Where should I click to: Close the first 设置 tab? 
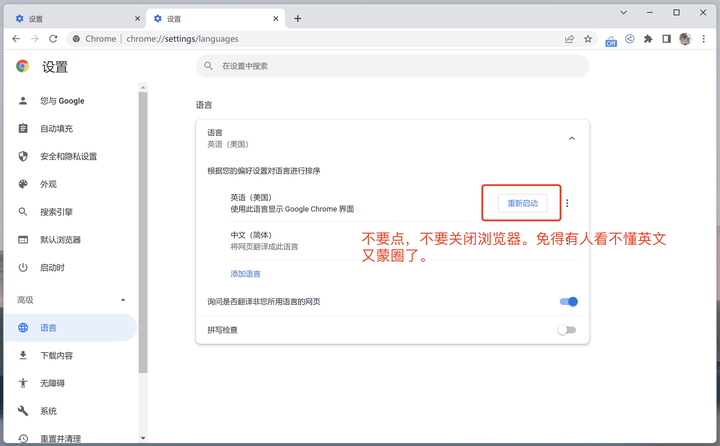click(137, 19)
